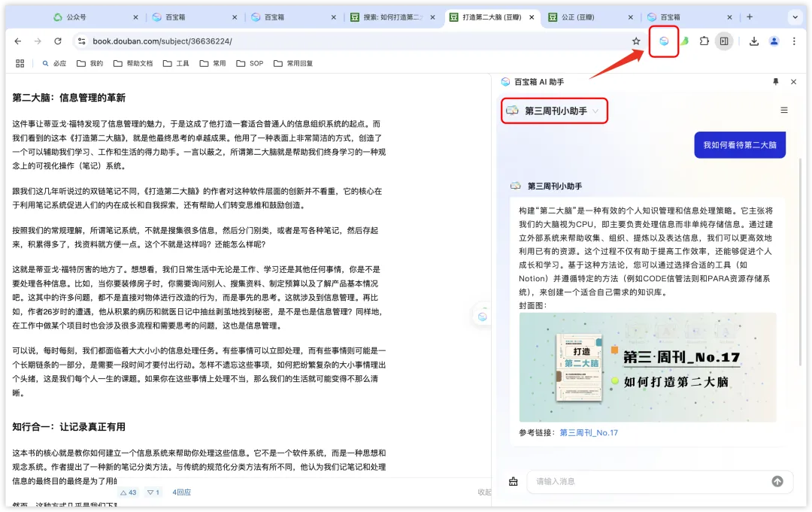The height and width of the screenshot is (512, 812).
Task: Click the floating 百宝箱 bubble on page edge
Action: tap(482, 317)
